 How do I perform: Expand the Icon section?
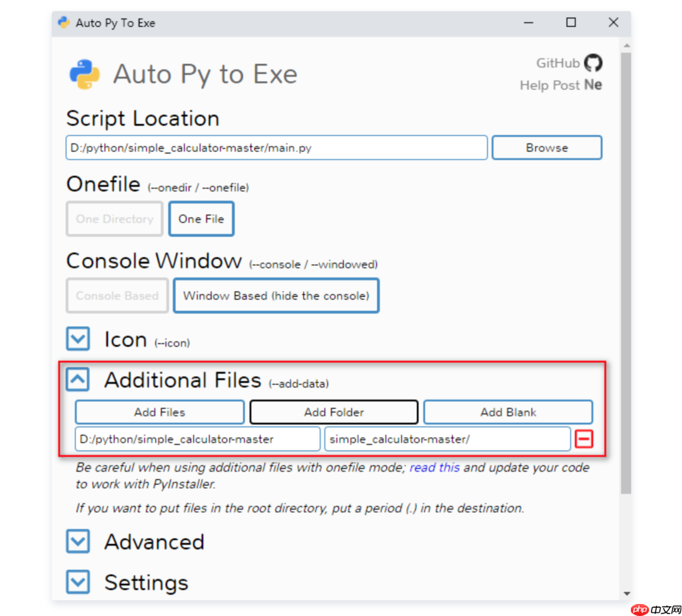[77, 339]
